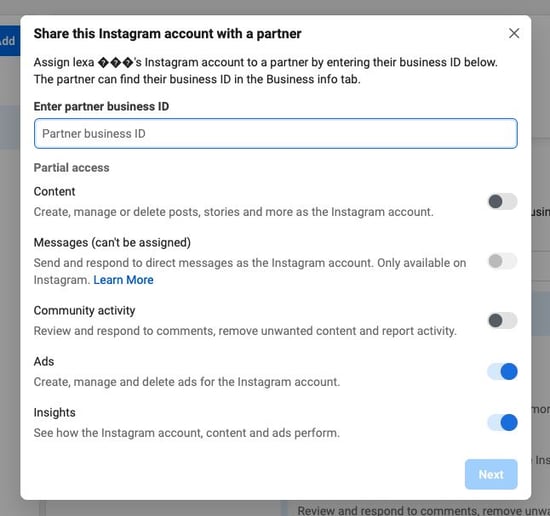Click the Community activity description about comments
Screen dimensions: 550x516
245,331
